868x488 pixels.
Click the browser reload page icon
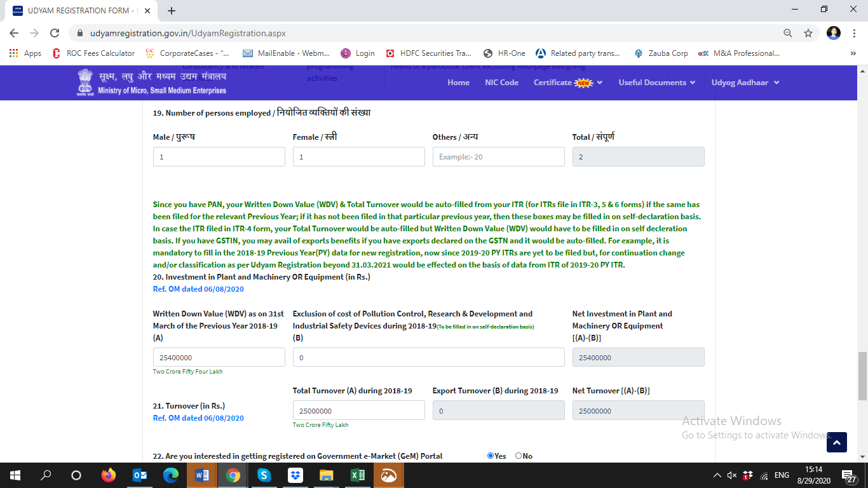pyautogui.click(x=55, y=33)
